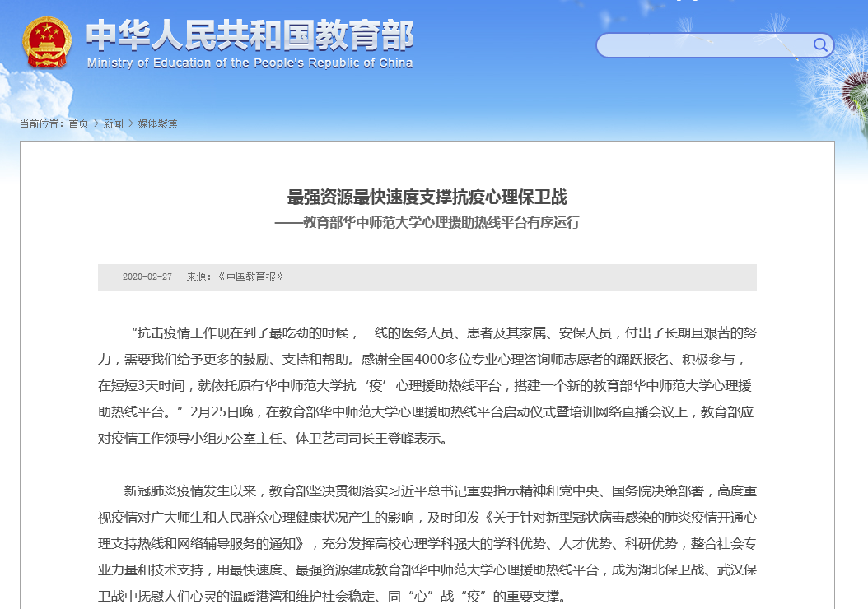Click the English Ministry of Education subtitle
The image size is (868, 609).
[x=250, y=63]
